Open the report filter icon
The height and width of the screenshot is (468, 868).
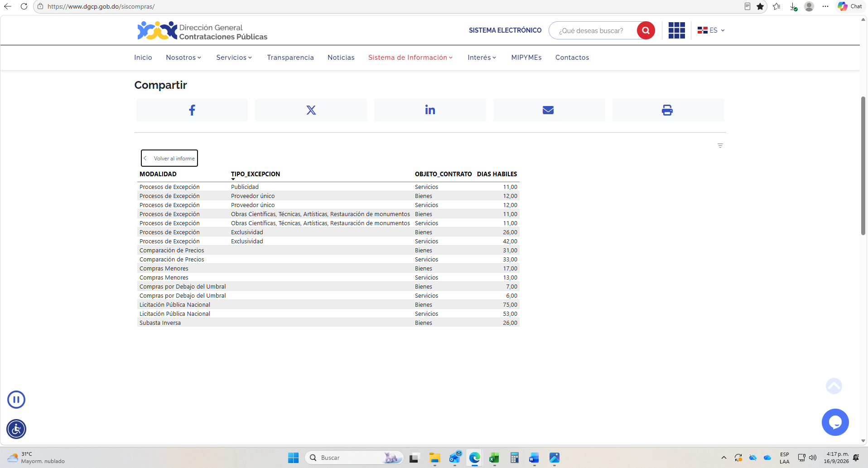pos(720,146)
